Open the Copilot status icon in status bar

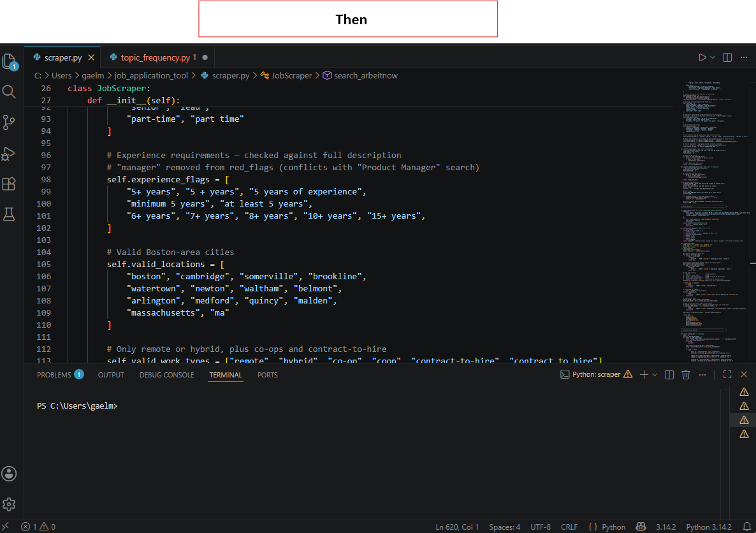click(641, 527)
